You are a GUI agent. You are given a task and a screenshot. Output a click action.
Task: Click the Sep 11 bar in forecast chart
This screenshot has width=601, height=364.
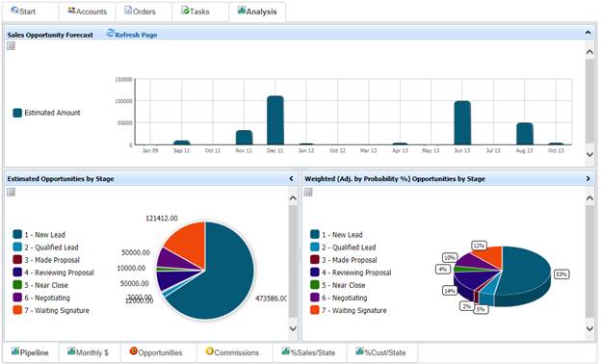click(x=182, y=143)
